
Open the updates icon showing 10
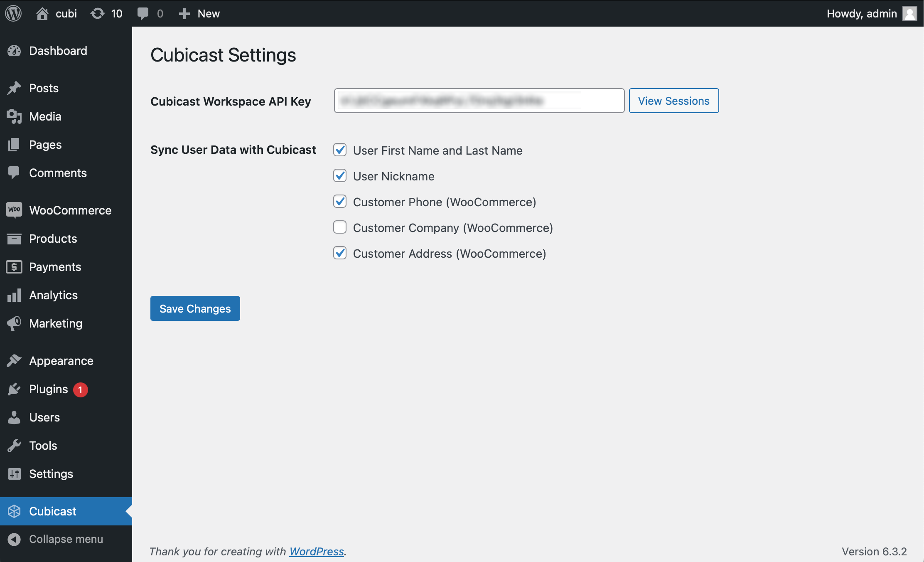click(97, 14)
